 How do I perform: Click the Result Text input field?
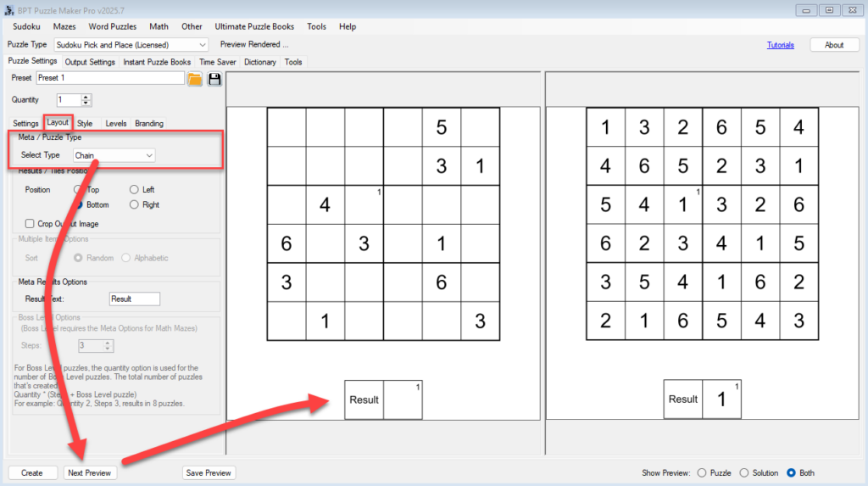(134, 299)
